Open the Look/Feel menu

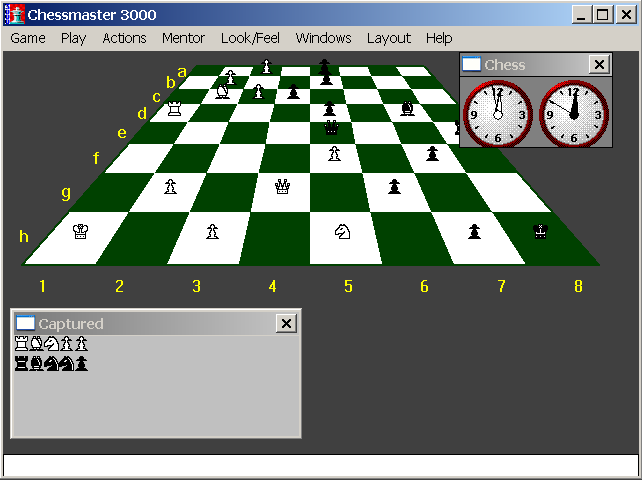pos(250,38)
